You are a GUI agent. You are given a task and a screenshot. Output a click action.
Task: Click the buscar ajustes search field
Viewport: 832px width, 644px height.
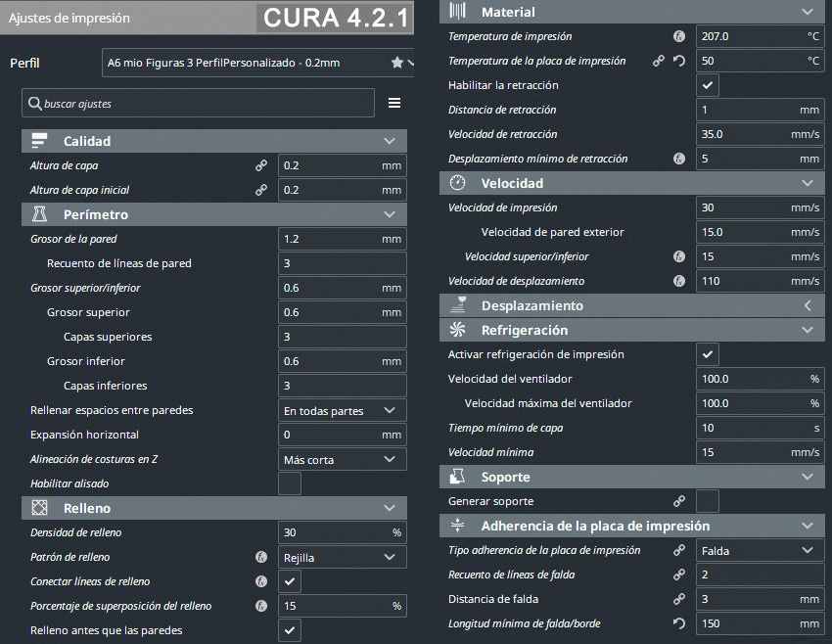[x=198, y=104]
